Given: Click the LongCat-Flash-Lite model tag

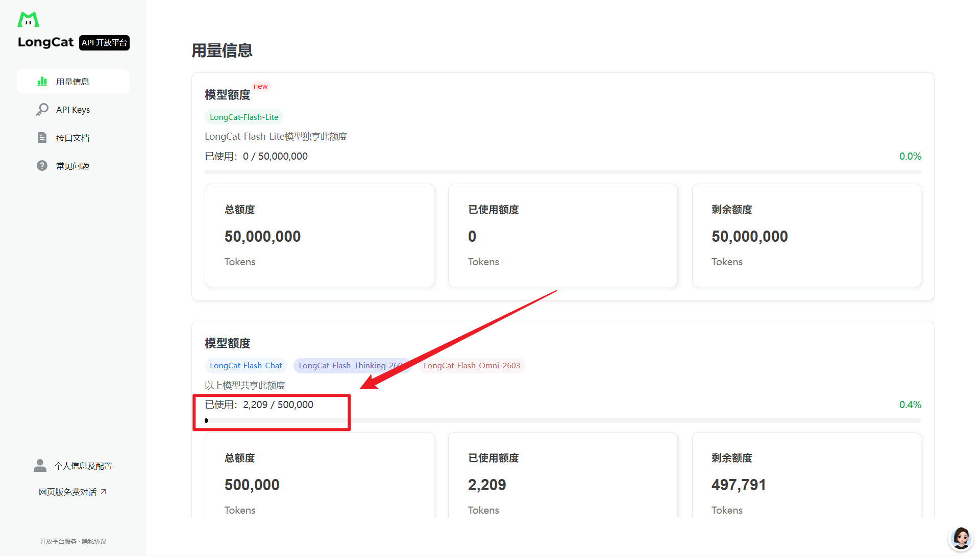Looking at the screenshot, I should pyautogui.click(x=244, y=117).
